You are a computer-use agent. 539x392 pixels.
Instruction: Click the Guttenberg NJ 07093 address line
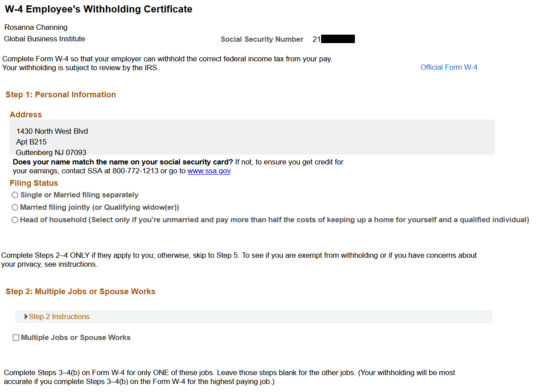pyautogui.click(x=48, y=152)
